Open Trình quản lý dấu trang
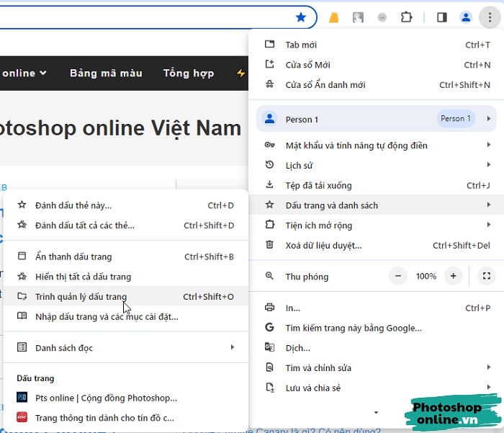This screenshot has width=504, height=433. pos(126,296)
